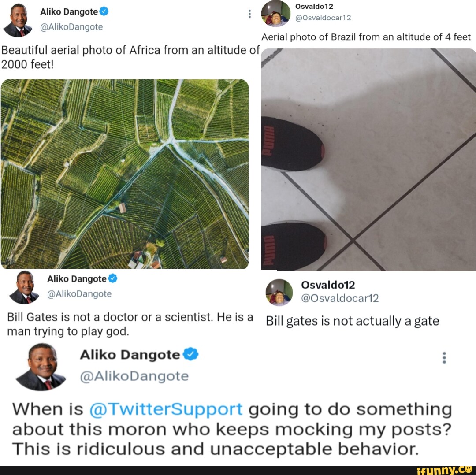
Task: Open the @AlikoDangote handle on the Africa tweet
Action: [x=71, y=27]
